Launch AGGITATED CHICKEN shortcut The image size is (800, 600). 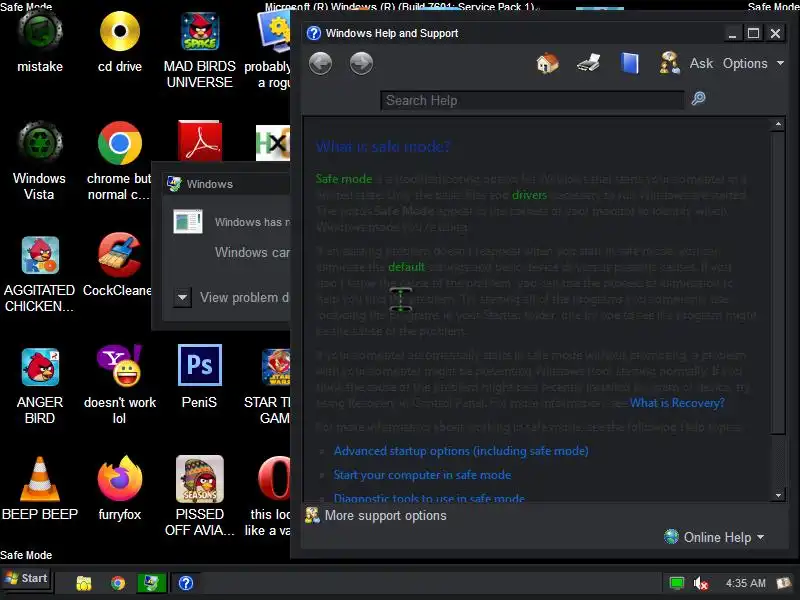[x=40, y=274]
